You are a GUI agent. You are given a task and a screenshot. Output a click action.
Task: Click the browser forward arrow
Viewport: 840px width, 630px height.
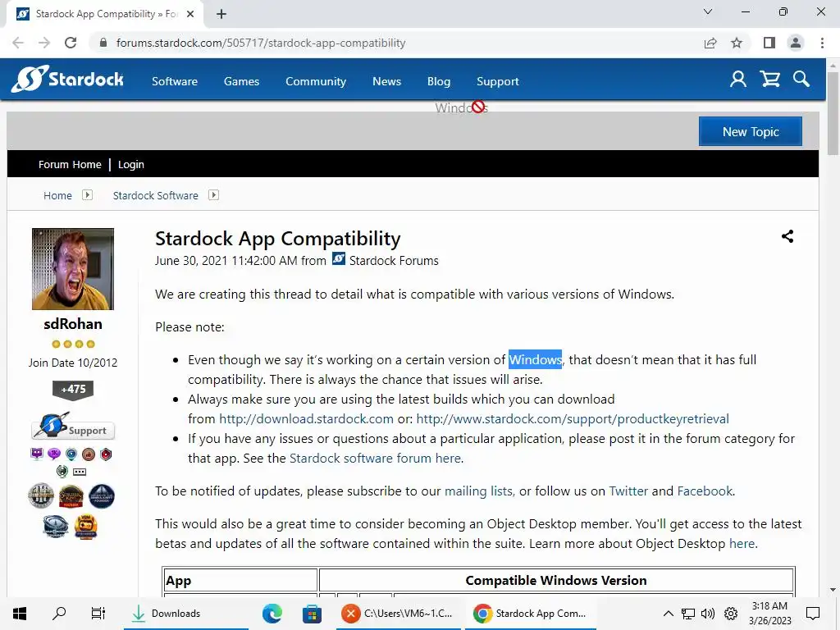click(44, 43)
